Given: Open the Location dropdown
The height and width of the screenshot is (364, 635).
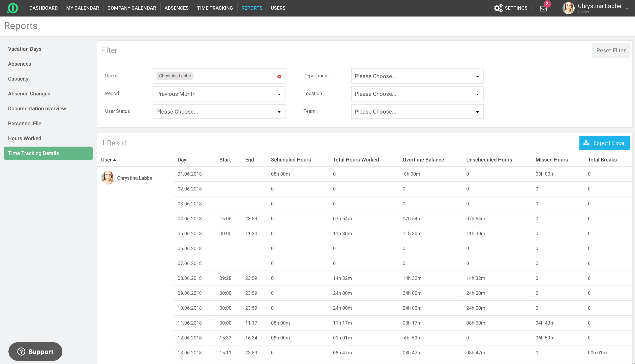Looking at the screenshot, I should tap(417, 94).
